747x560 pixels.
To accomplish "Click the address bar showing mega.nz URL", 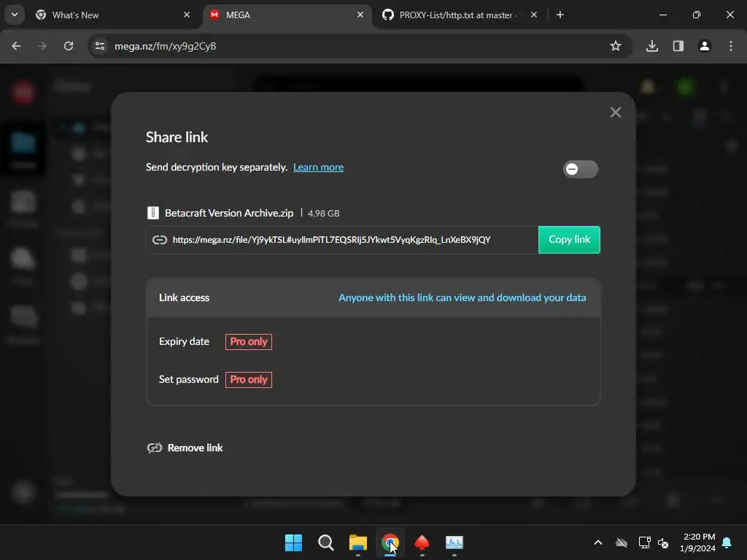I will (360, 46).
